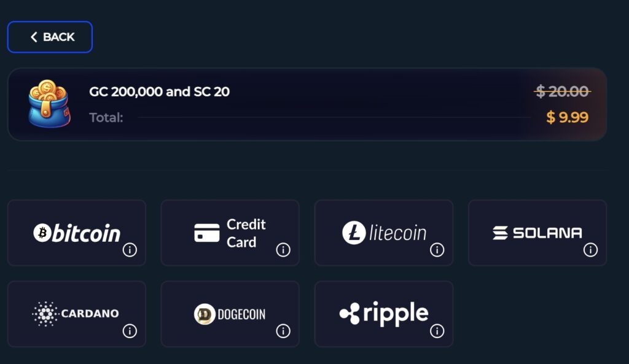Open Solana info icon

590,250
